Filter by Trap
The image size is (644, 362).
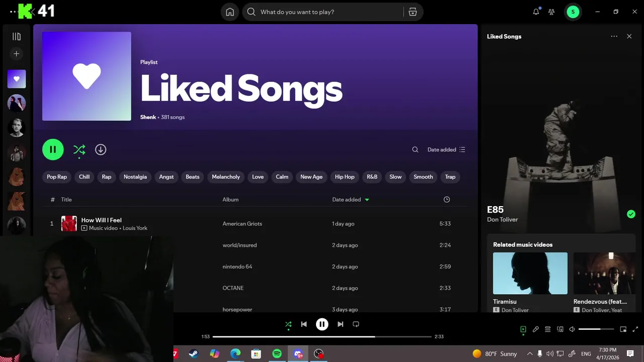[450, 177]
